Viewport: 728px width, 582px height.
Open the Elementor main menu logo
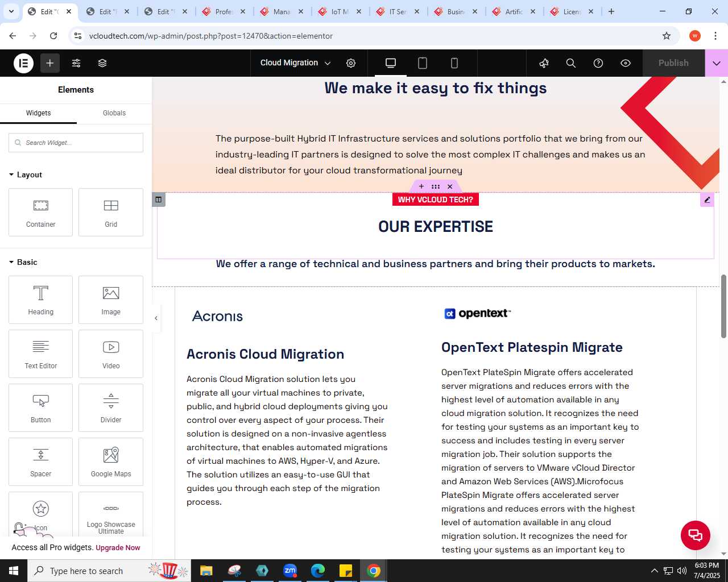coord(24,63)
